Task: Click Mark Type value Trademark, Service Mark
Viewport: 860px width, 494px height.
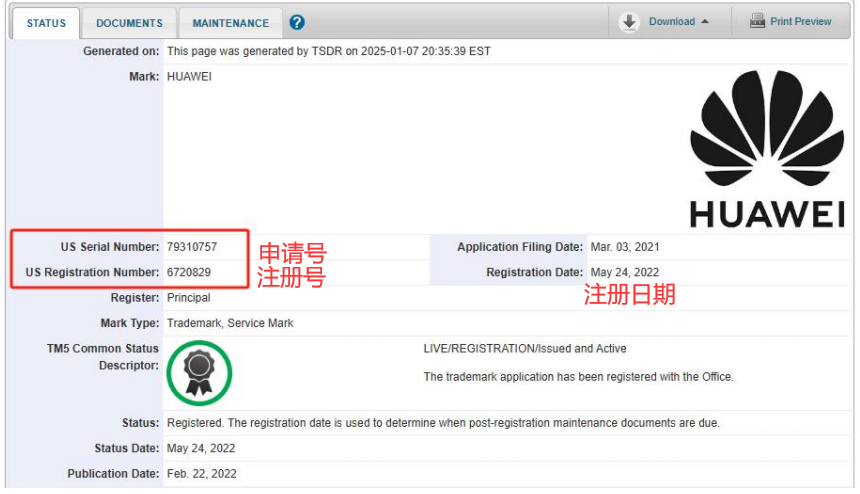Action: tap(230, 323)
